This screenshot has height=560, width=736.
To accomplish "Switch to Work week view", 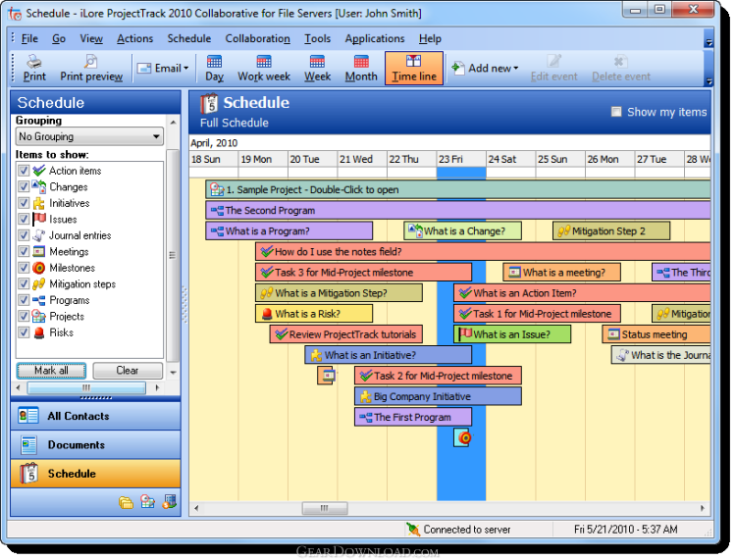I will coord(264,69).
